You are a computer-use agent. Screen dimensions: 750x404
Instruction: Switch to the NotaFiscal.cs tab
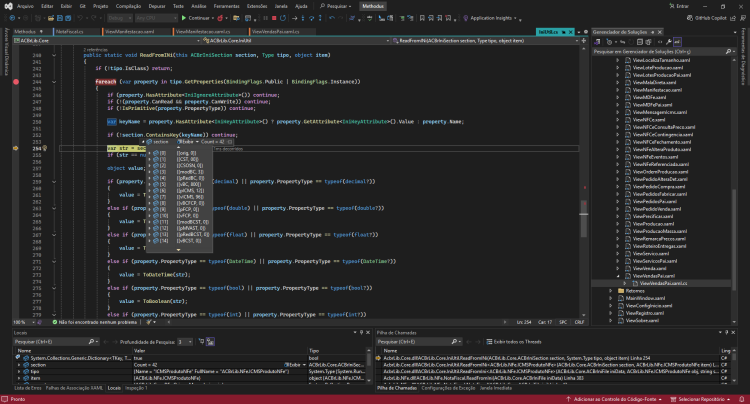[70, 32]
